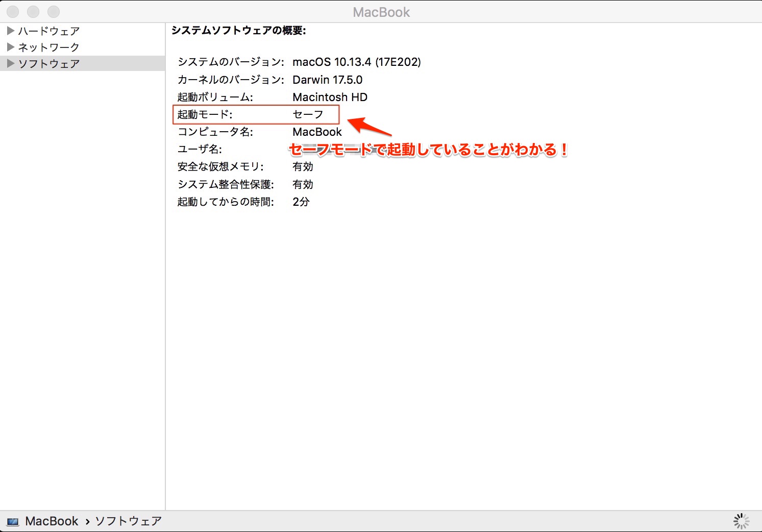Screen dimensions: 762x532
Task: Minimize the MacBook window
Action: [33, 12]
